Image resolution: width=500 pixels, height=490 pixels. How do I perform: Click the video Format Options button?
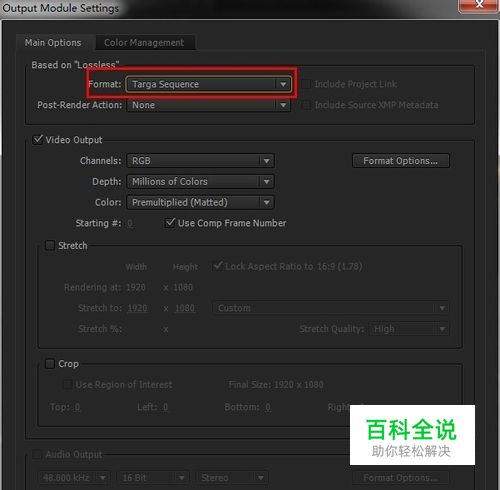[x=401, y=161]
